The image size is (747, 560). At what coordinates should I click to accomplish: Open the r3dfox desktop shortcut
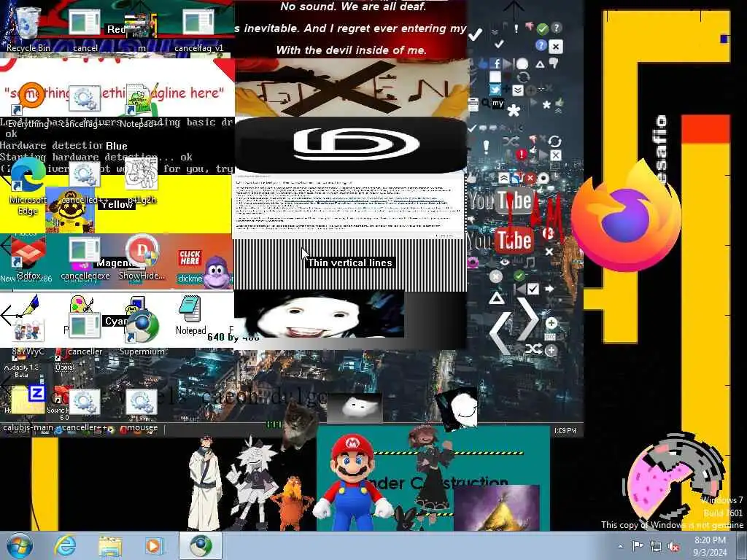[x=28, y=257]
